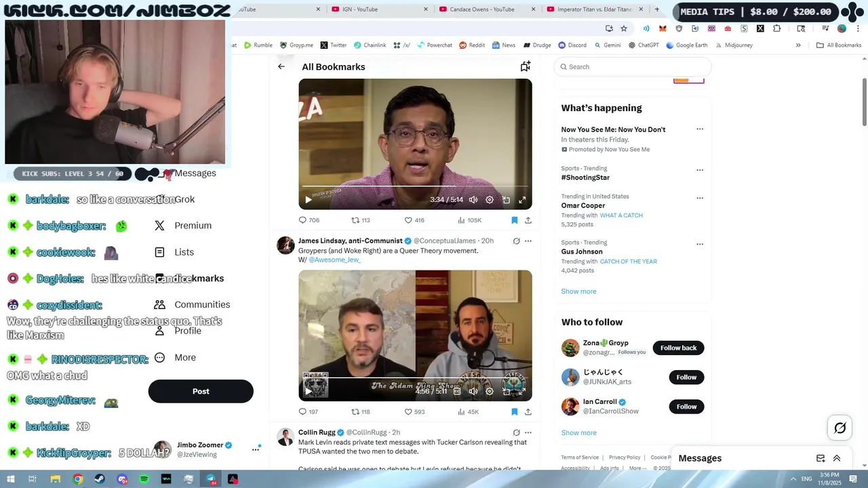View analytics for post with 105K views
The image size is (868, 488).
[469, 220]
